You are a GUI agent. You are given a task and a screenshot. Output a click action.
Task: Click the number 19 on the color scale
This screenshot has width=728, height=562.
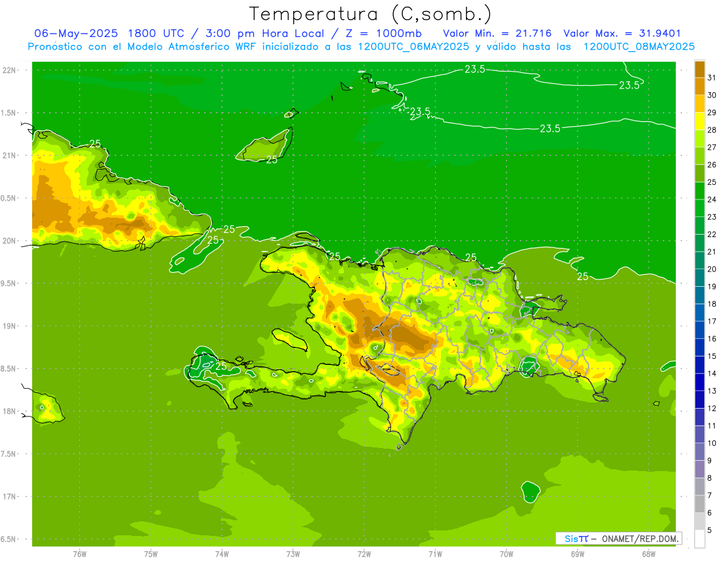tap(712, 287)
